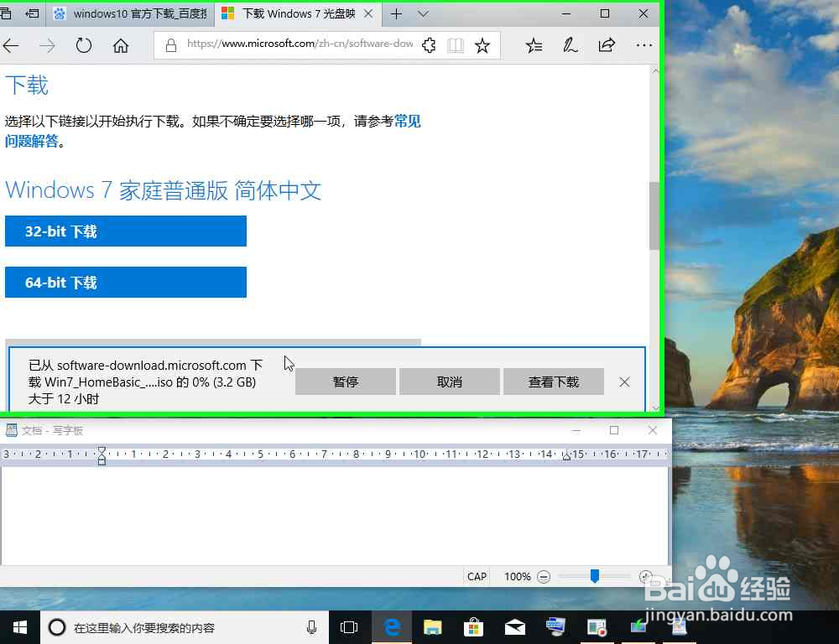Open a new tab with plus button
The image size is (839, 644).
396,14
